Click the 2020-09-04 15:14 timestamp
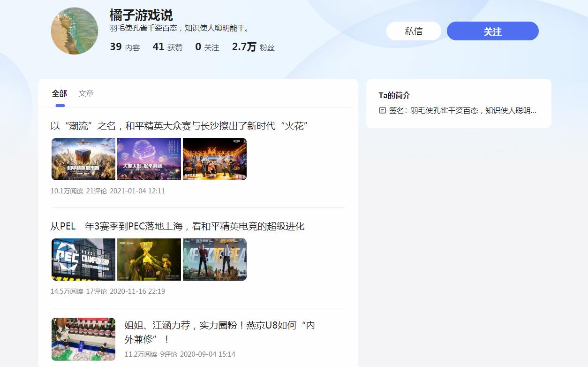The width and height of the screenshot is (588, 367). [x=208, y=354]
